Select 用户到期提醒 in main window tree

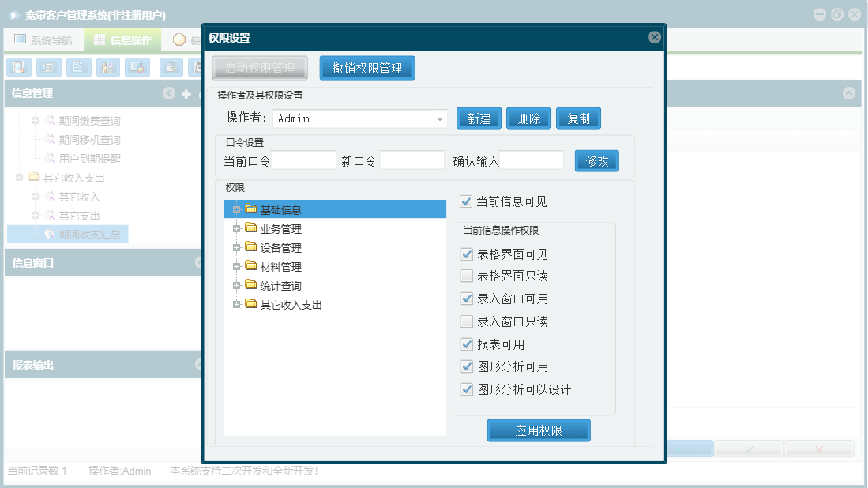point(90,158)
